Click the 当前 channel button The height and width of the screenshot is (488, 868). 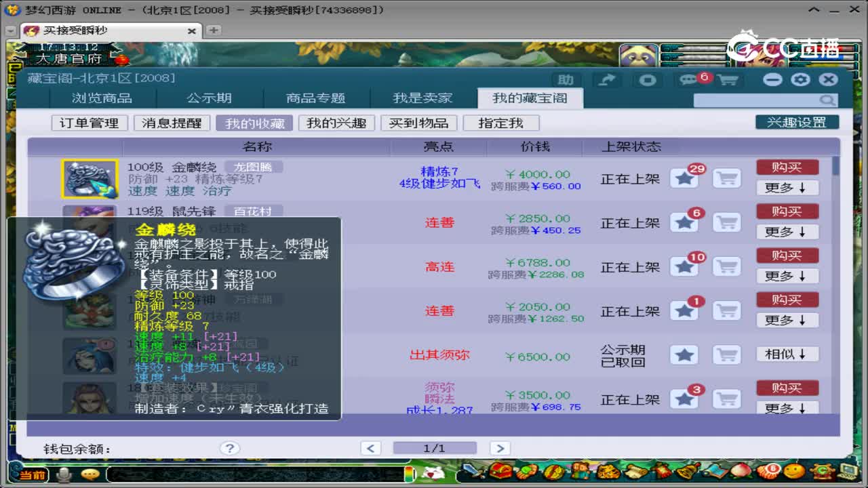[32, 474]
